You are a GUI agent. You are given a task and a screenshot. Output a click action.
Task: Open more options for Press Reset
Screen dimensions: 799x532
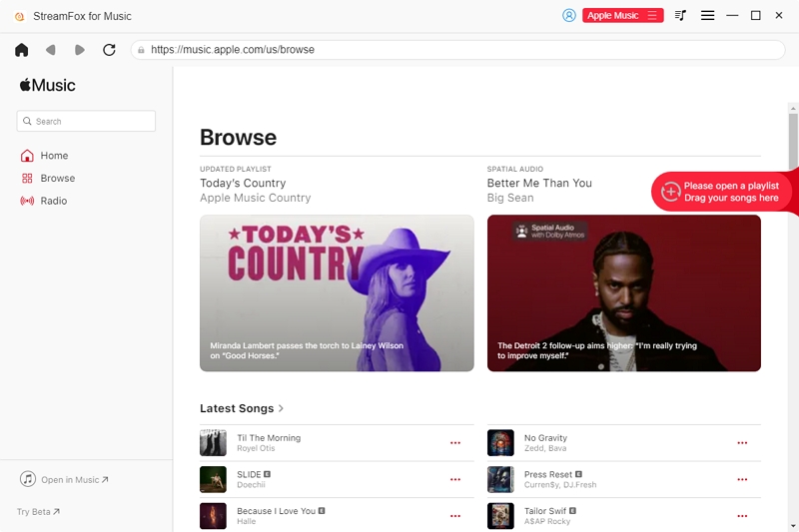click(x=742, y=479)
